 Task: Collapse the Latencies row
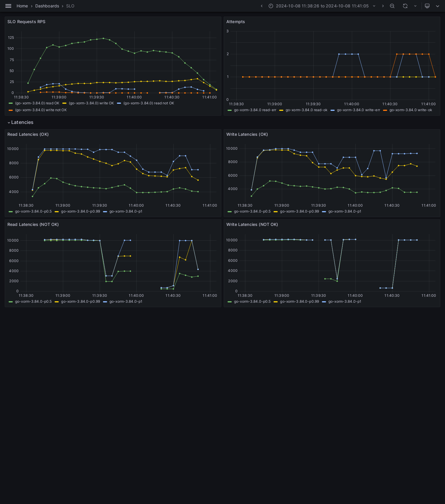pos(20,122)
